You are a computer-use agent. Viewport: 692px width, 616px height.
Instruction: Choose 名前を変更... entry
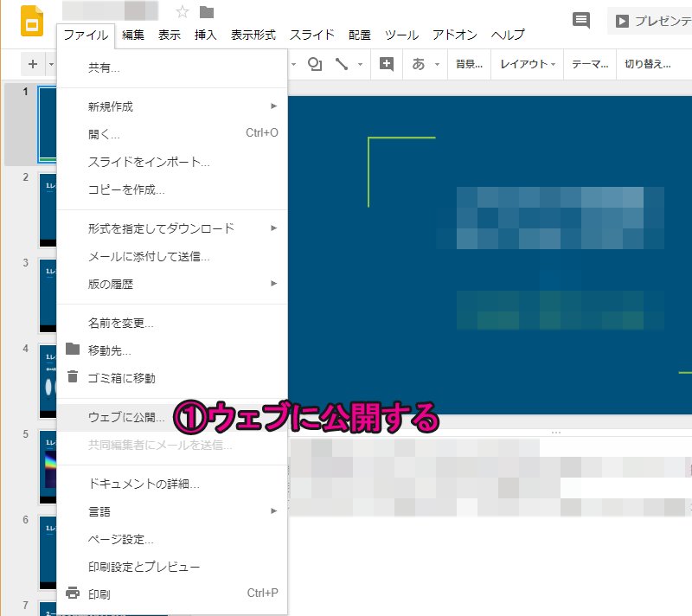pyautogui.click(x=172, y=323)
